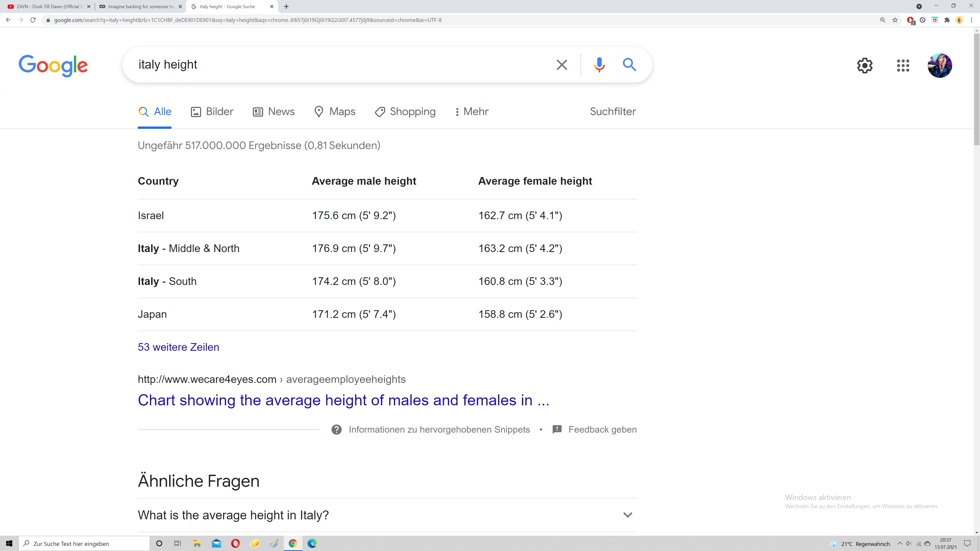Bookmark this page with the star icon
Image resolution: width=980 pixels, height=551 pixels.
coord(895,20)
